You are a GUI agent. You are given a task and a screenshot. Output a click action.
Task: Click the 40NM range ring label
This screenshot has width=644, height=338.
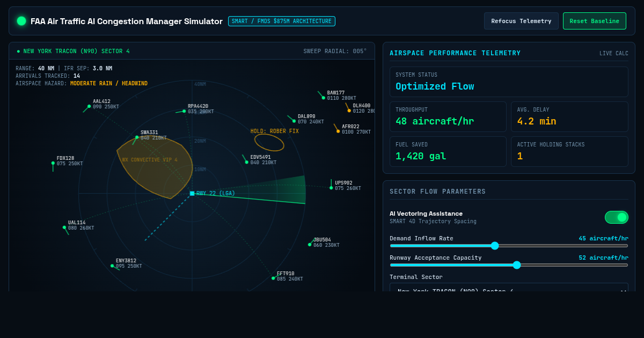(x=200, y=84)
